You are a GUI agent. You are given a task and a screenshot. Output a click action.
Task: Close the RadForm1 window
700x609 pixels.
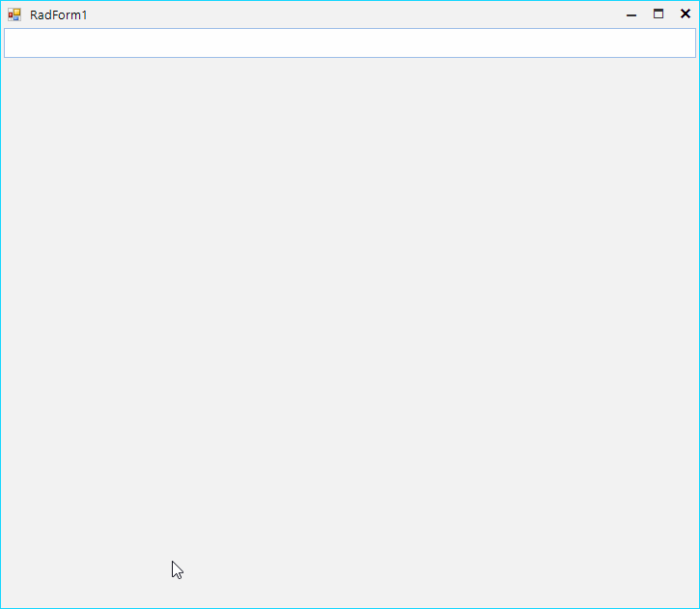pyautogui.click(x=686, y=14)
